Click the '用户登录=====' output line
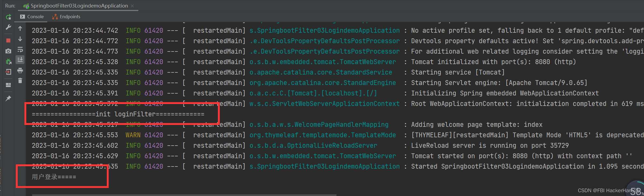 [54, 177]
